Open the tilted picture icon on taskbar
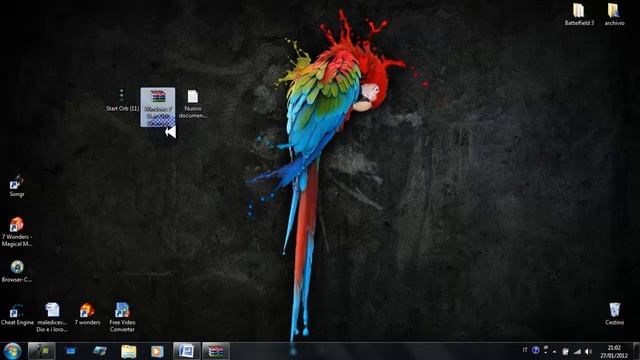This screenshot has height=360, width=640. 99,351
